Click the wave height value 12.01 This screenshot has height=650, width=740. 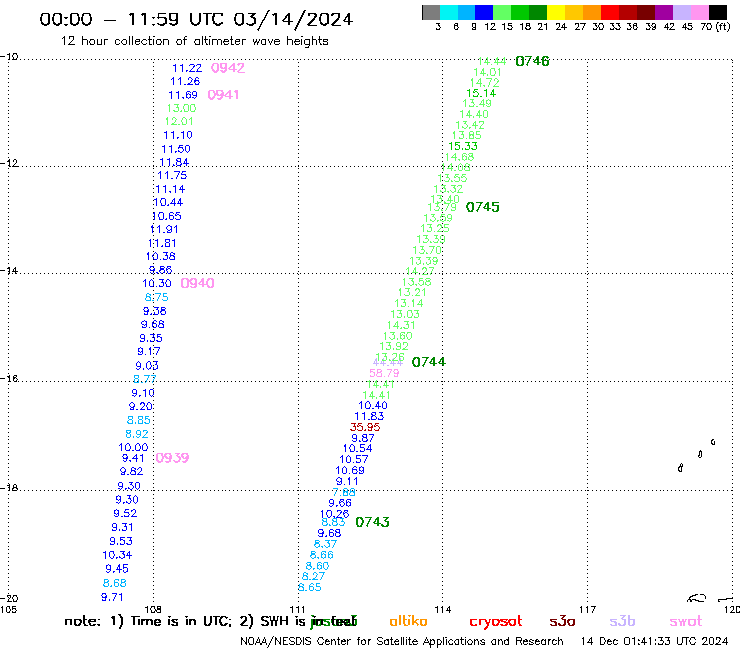[x=179, y=122]
